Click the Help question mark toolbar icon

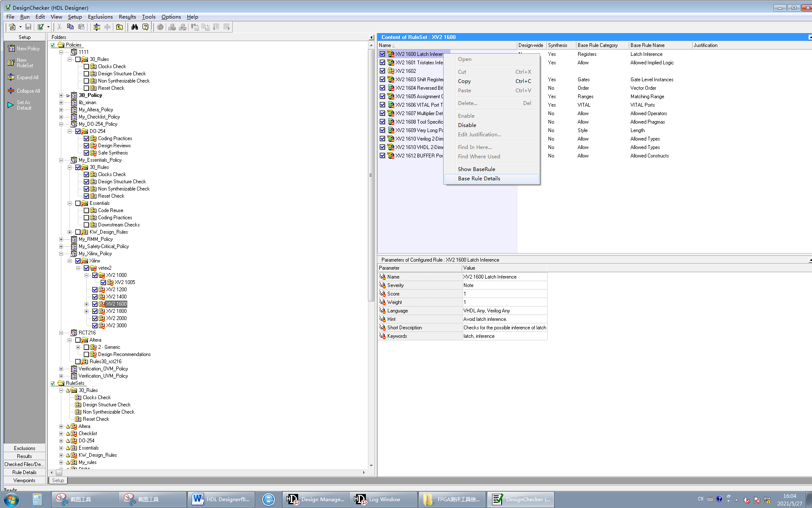tap(145, 27)
